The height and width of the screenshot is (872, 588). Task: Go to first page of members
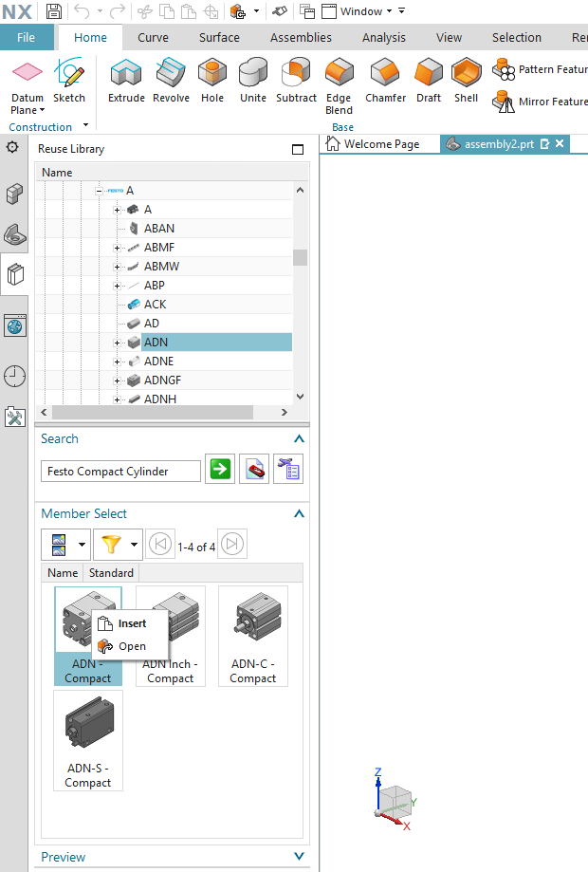tap(160, 544)
